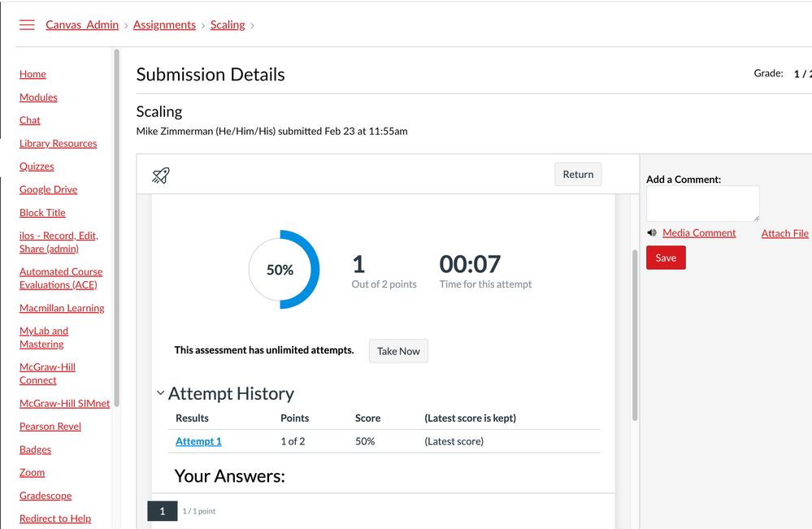Go to Canvas_Admin breadcrumb
This screenshot has width=812, height=529.
click(x=82, y=25)
